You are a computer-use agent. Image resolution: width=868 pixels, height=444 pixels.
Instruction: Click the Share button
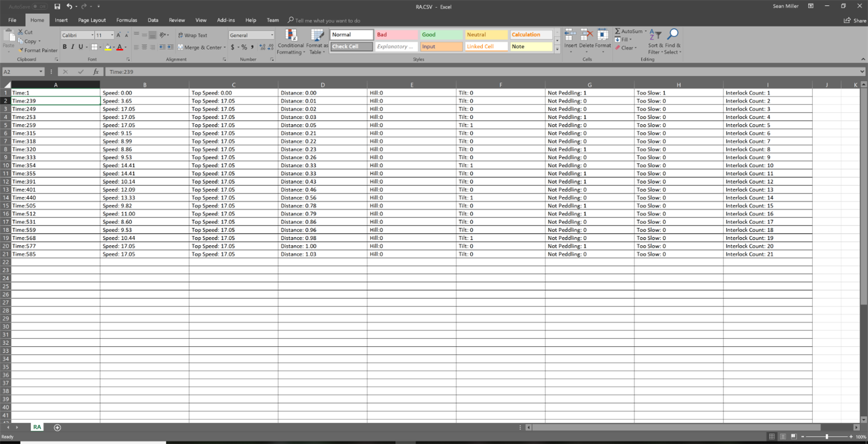click(855, 21)
